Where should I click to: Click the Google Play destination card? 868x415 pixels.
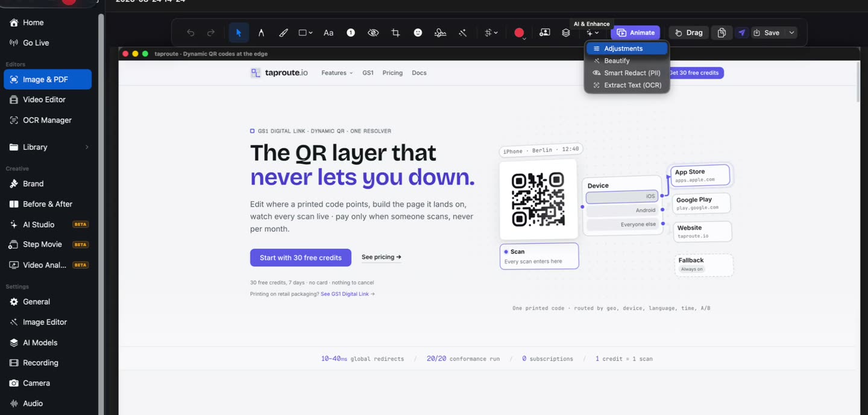tap(702, 203)
